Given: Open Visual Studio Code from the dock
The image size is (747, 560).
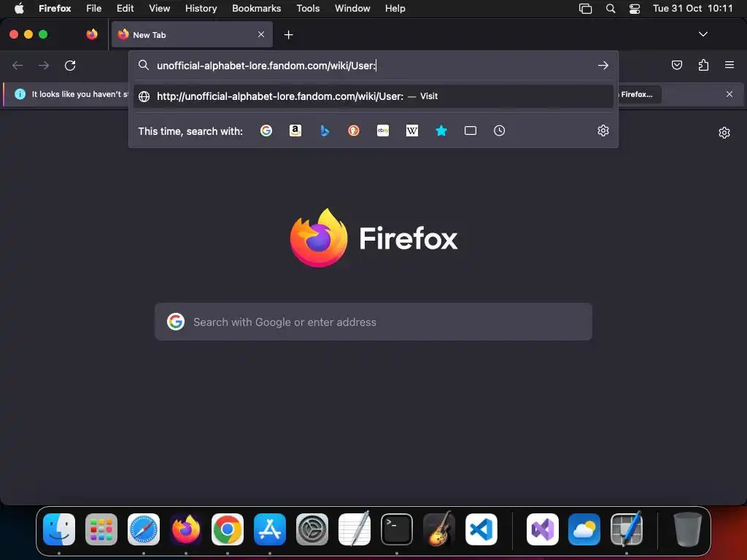Looking at the screenshot, I should [481, 529].
